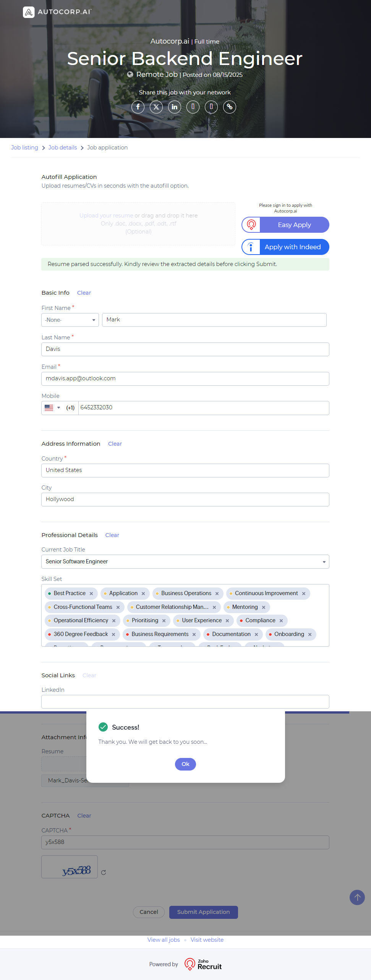Open the View all jobs link
The image size is (371, 980).
click(164, 940)
